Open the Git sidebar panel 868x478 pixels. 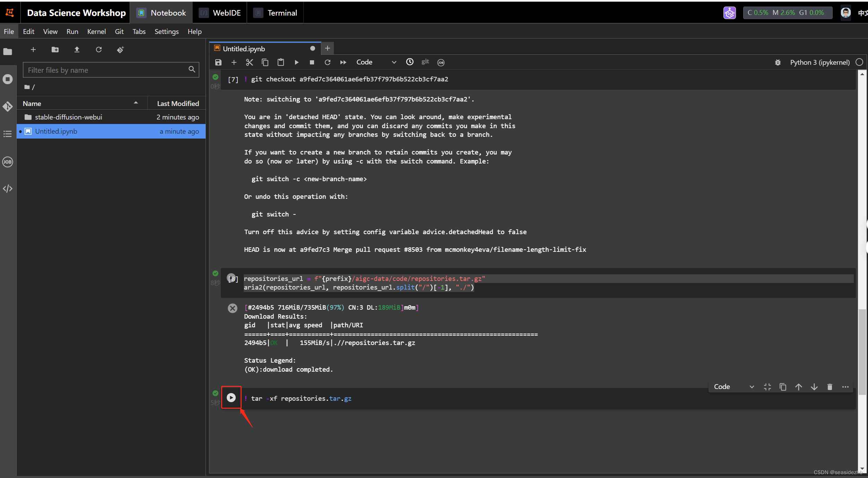point(8,106)
